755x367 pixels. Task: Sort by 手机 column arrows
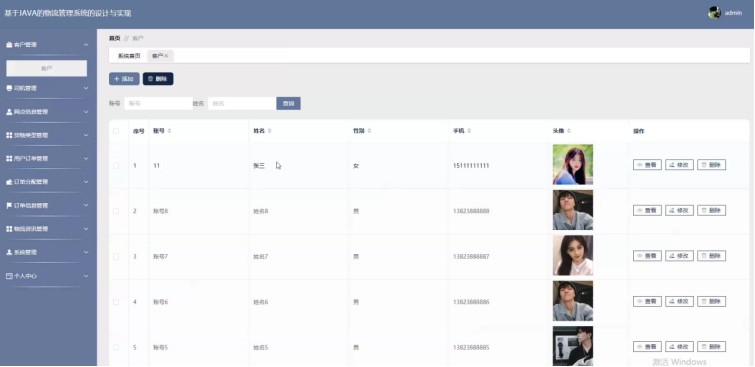click(x=469, y=131)
